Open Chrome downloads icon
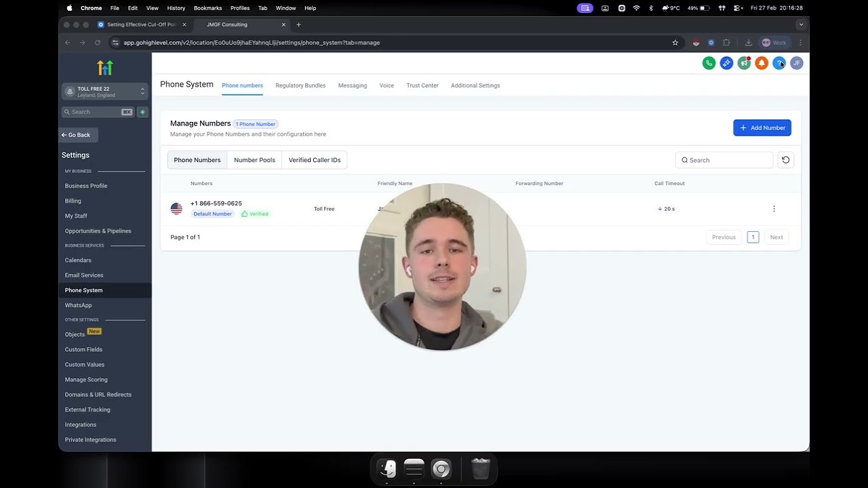Viewport: 868px width, 488px height. tap(749, 43)
